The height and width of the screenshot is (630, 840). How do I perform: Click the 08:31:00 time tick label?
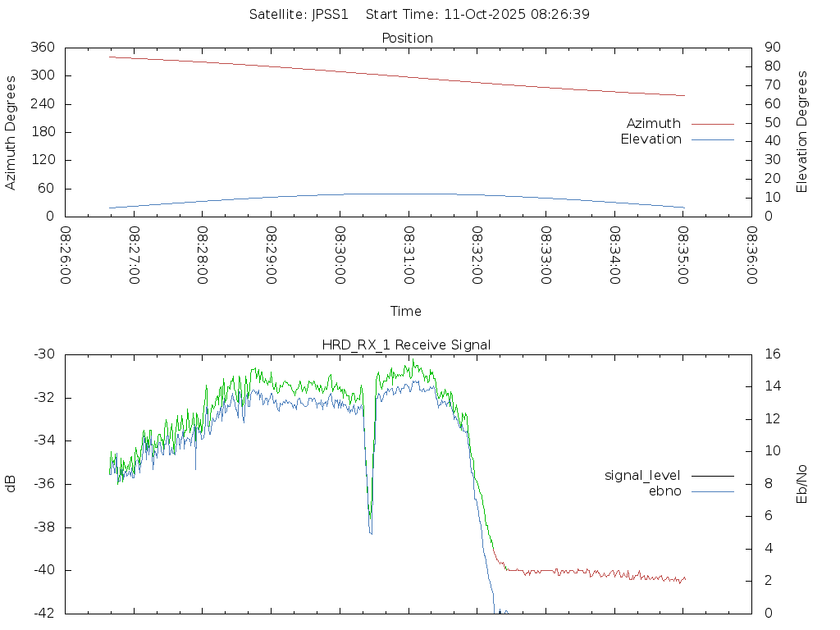coord(409,256)
